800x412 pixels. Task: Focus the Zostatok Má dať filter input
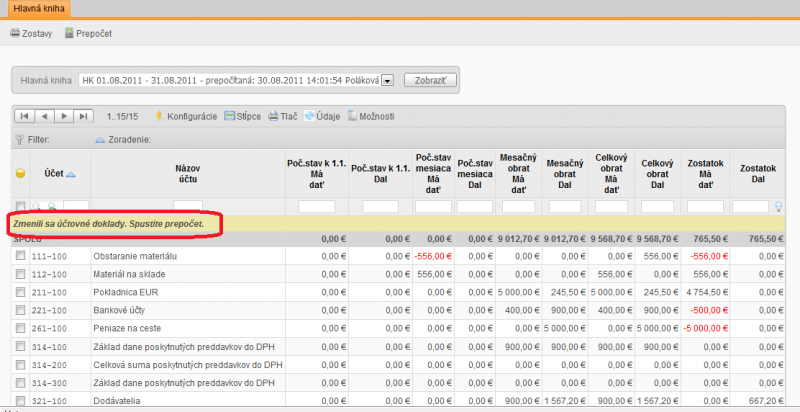[x=705, y=206]
